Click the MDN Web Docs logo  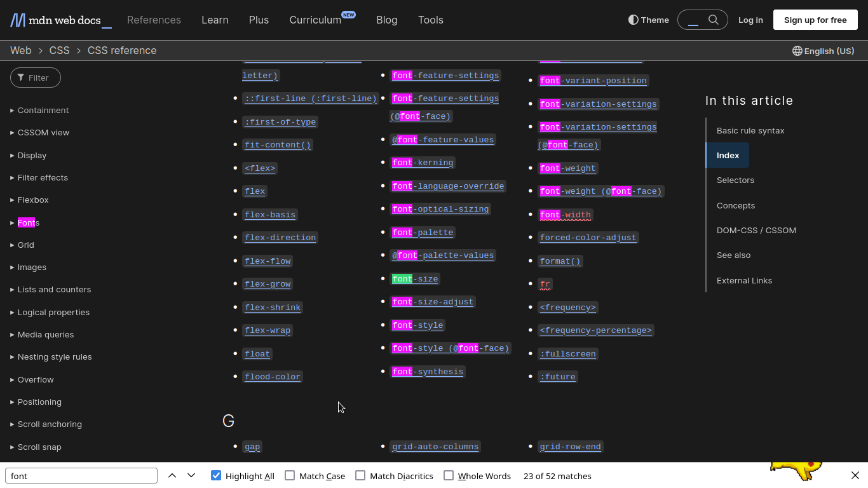click(60, 20)
